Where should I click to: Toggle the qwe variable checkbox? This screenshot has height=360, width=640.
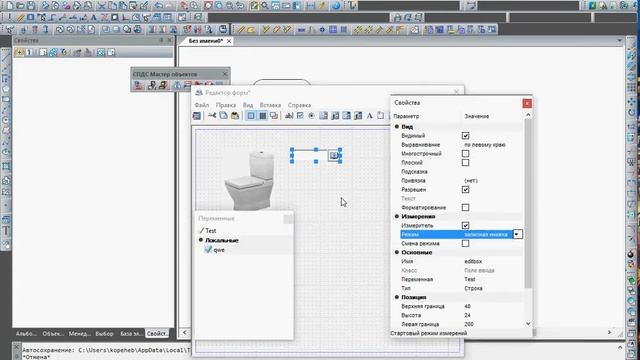208,249
